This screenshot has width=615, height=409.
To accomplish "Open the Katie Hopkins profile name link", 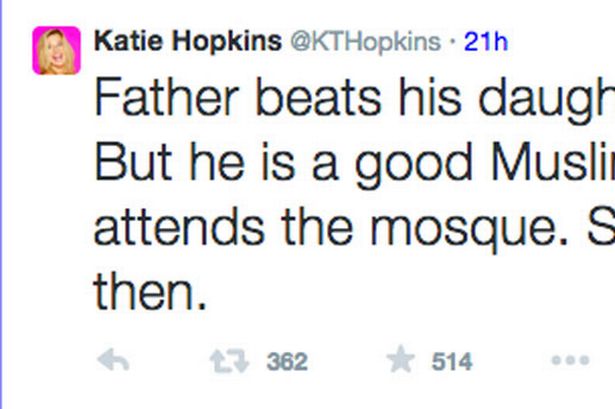I will click(186, 41).
